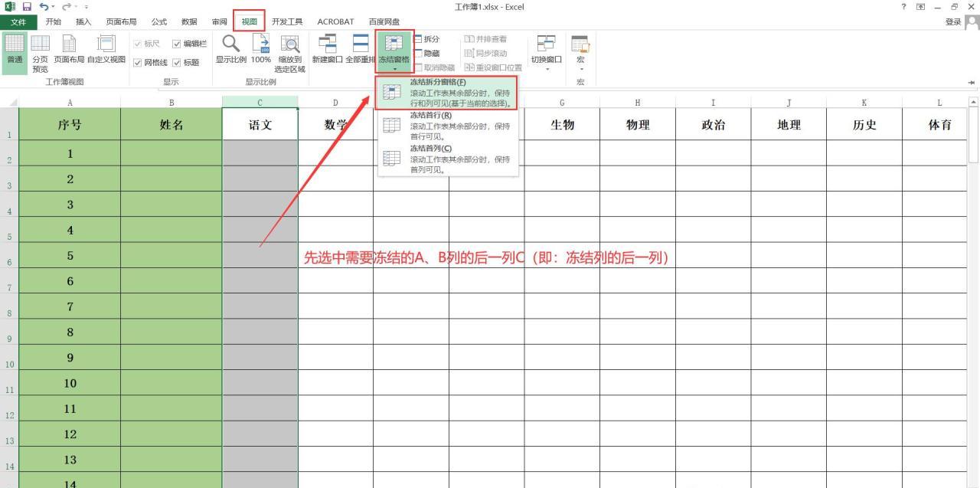
Task: Click the 登录 sign-in link
Action: pyautogui.click(x=953, y=21)
